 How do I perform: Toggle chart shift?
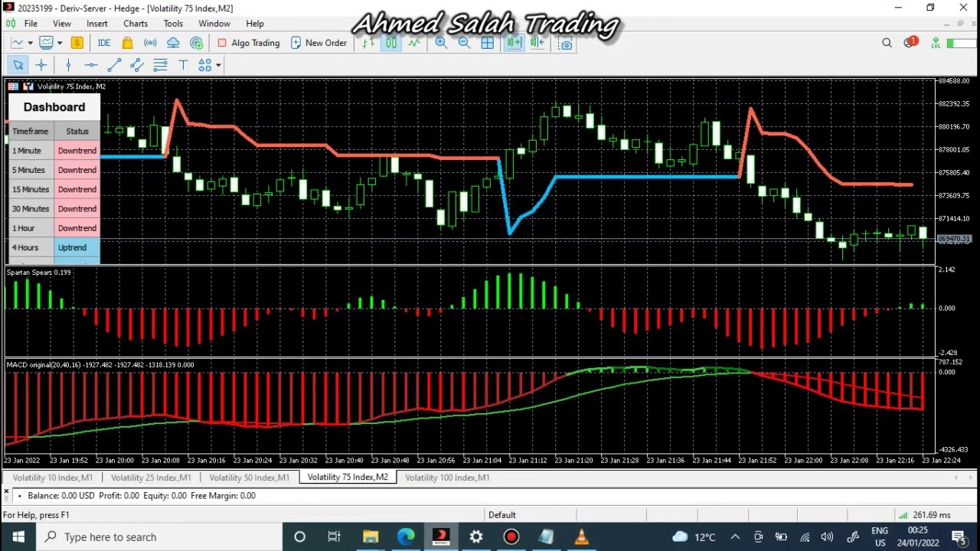point(537,43)
